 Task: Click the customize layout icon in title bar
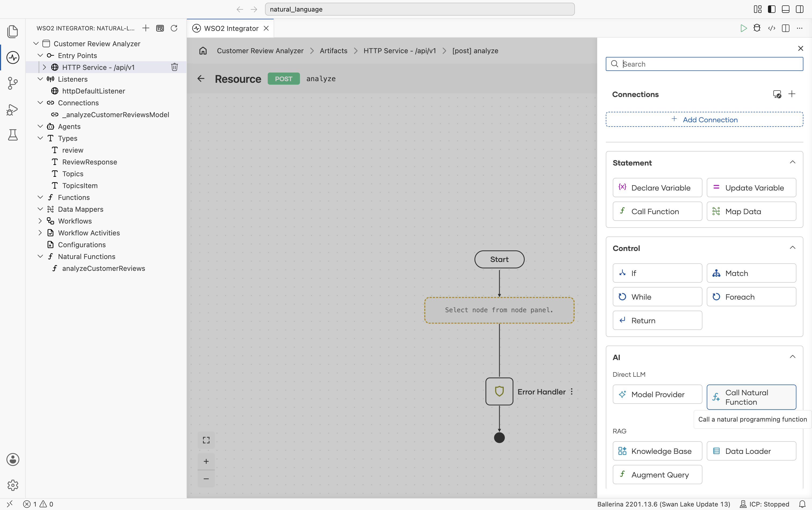(x=758, y=9)
